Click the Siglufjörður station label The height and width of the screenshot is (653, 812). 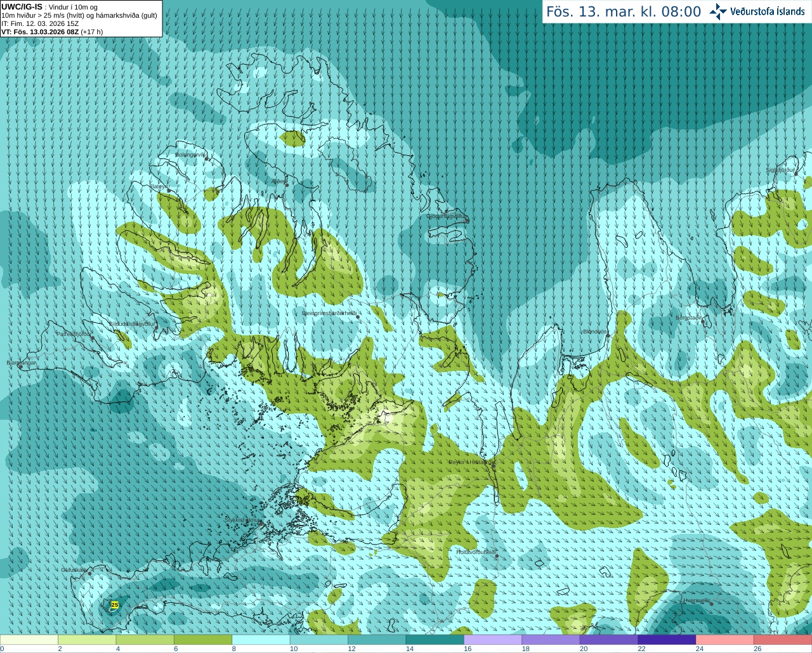tap(780, 170)
